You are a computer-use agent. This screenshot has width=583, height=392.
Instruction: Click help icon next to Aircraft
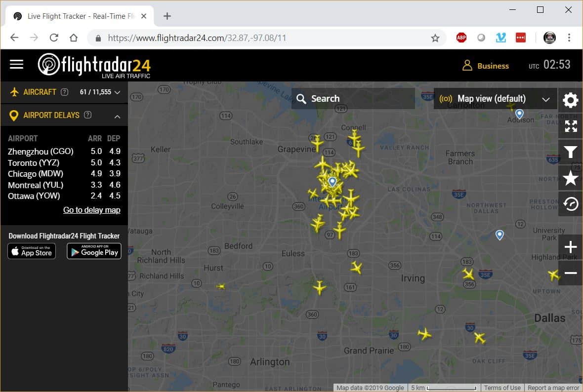click(x=64, y=92)
